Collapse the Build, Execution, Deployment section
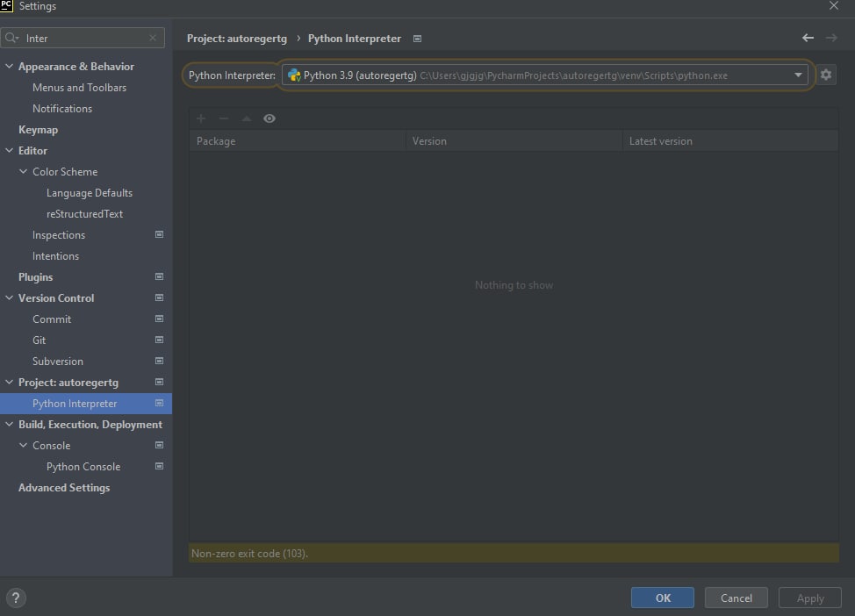This screenshot has width=855, height=616. (x=10, y=424)
